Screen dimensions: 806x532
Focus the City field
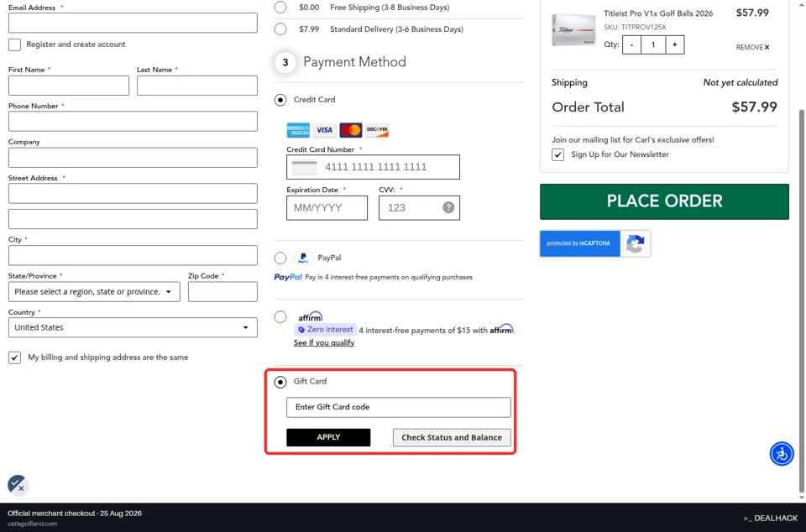point(133,255)
